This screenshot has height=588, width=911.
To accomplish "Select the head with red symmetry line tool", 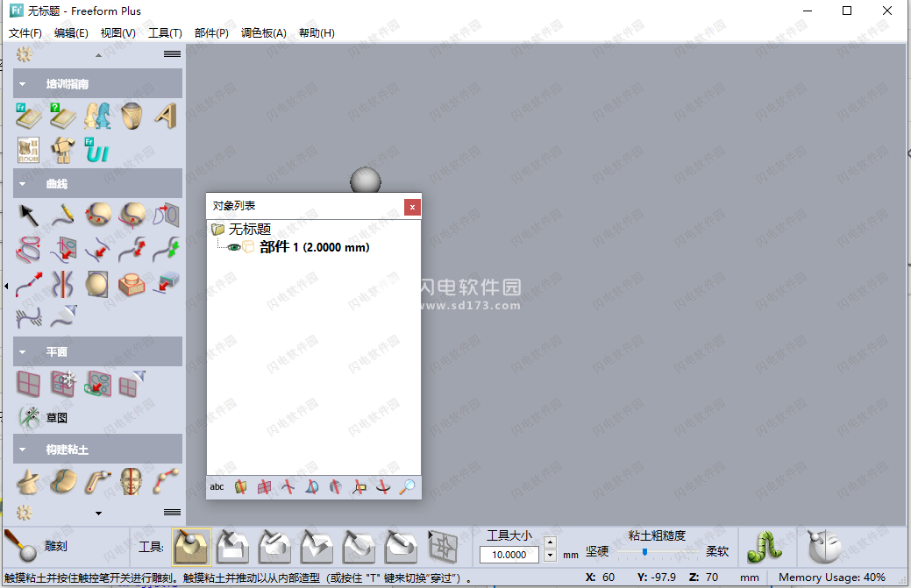I will click(x=132, y=482).
